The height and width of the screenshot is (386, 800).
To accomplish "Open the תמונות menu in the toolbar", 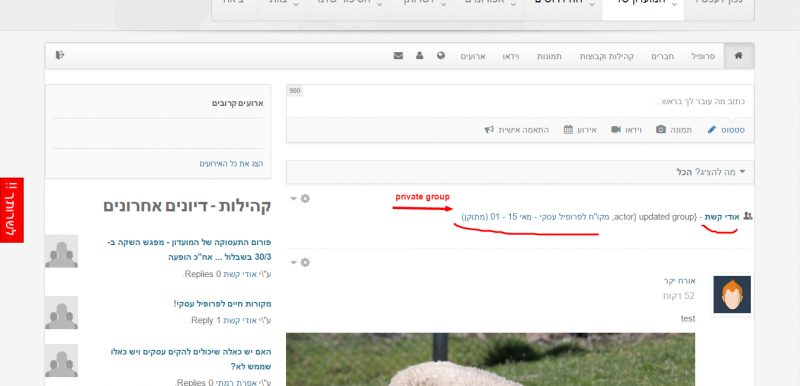I will [549, 56].
